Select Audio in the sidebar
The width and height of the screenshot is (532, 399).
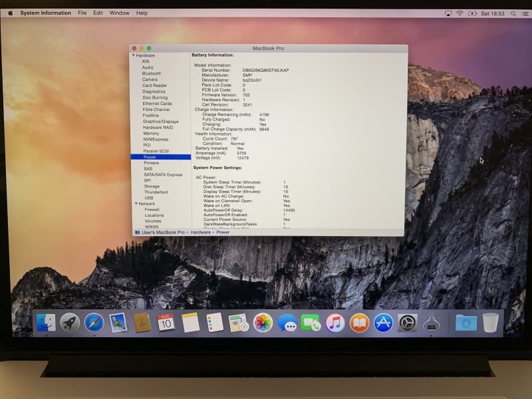pos(148,68)
